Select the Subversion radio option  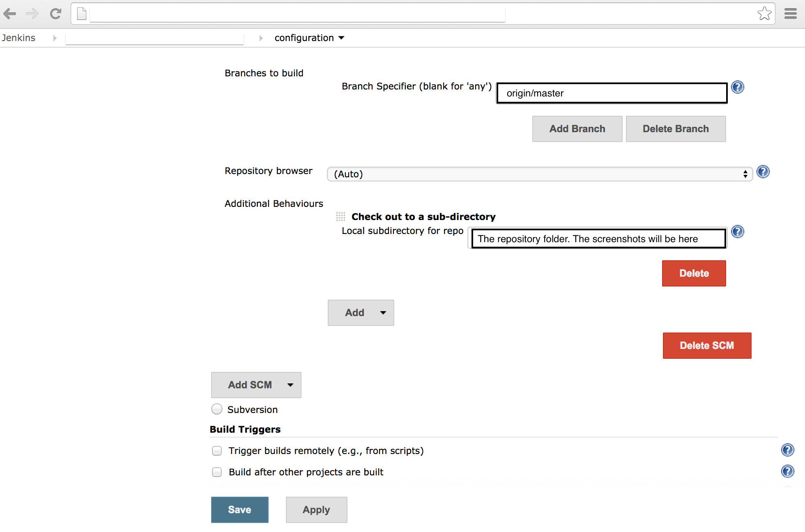coord(217,409)
